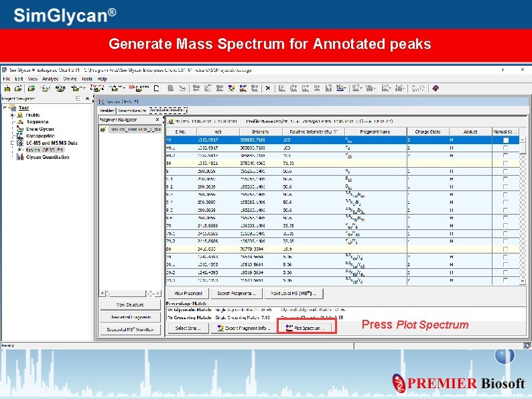Select Draw Glycan in project tree

[x=40, y=129]
